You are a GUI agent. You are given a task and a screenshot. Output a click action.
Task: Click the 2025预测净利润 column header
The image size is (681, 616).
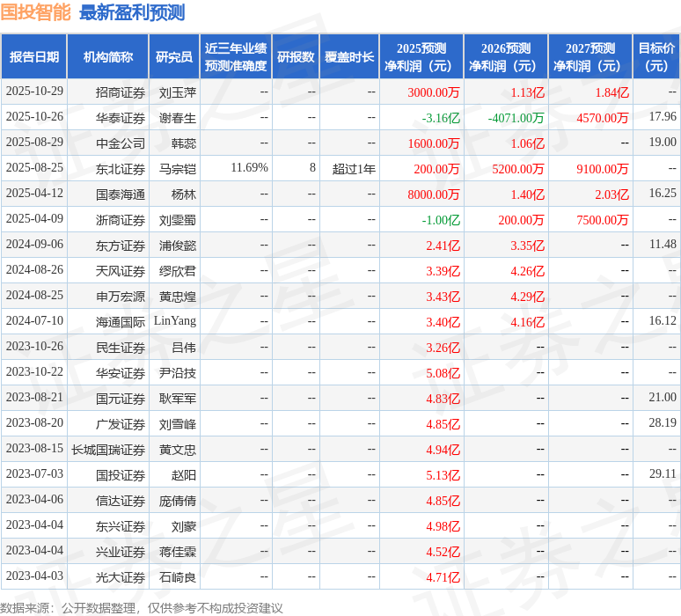tap(421, 57)
